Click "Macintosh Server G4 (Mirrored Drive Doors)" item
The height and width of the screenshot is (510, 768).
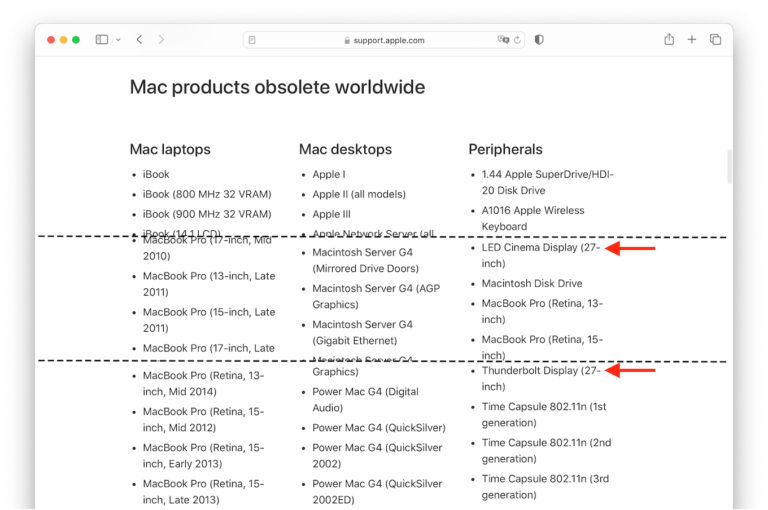click(x=366, y=261)
